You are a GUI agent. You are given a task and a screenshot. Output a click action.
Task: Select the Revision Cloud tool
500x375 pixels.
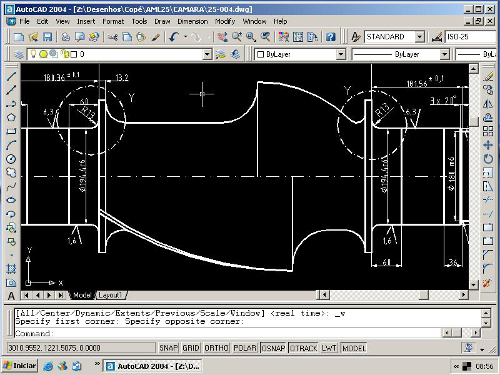point(11,173)
